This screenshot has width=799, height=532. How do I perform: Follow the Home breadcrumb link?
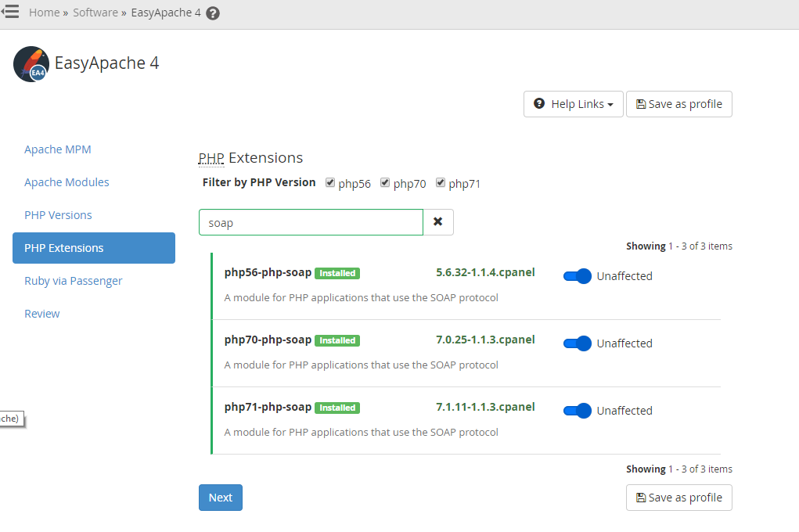pos(45,13)
